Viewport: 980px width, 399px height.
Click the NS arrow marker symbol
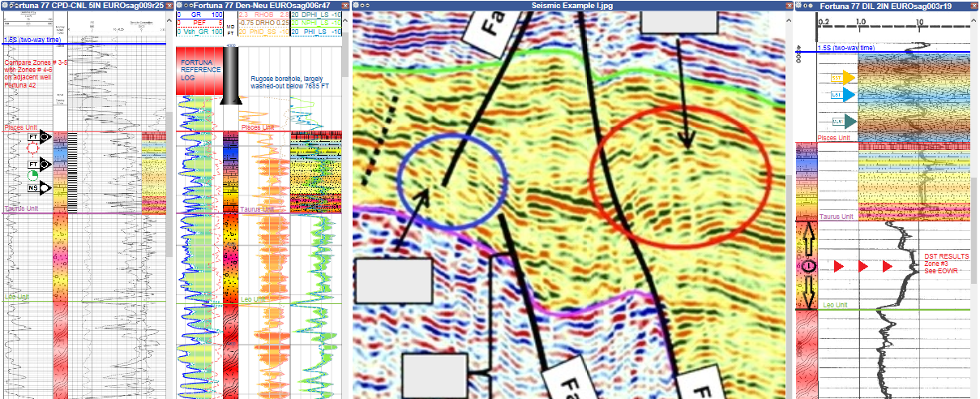pyautogui.click(x=39, y=188)
